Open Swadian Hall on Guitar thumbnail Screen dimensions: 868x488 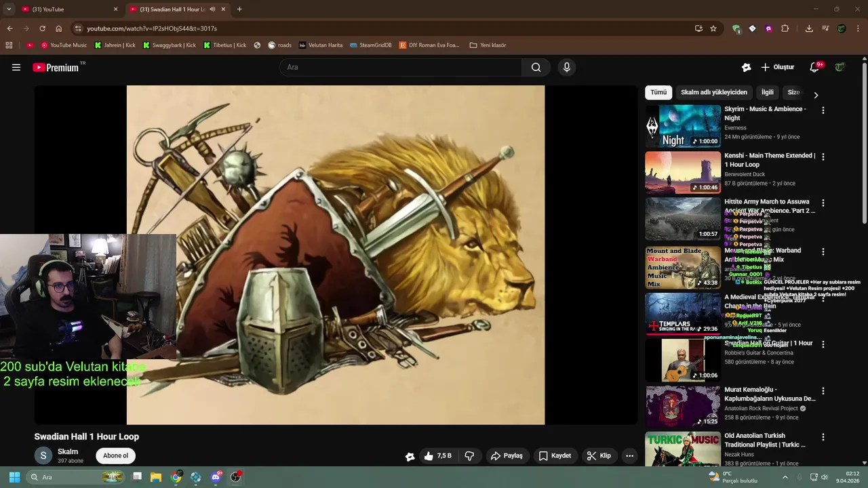683,361
